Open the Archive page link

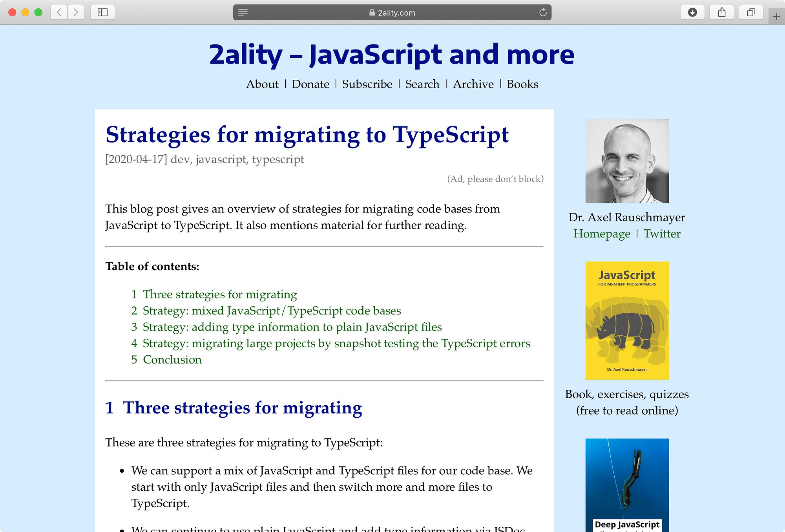pos(473,84)
